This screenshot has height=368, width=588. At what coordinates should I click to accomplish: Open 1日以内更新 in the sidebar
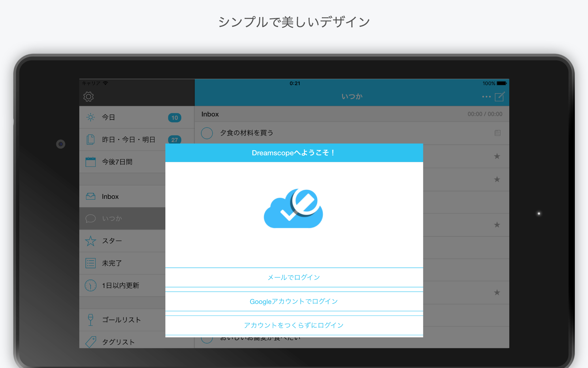click(123, 286)
